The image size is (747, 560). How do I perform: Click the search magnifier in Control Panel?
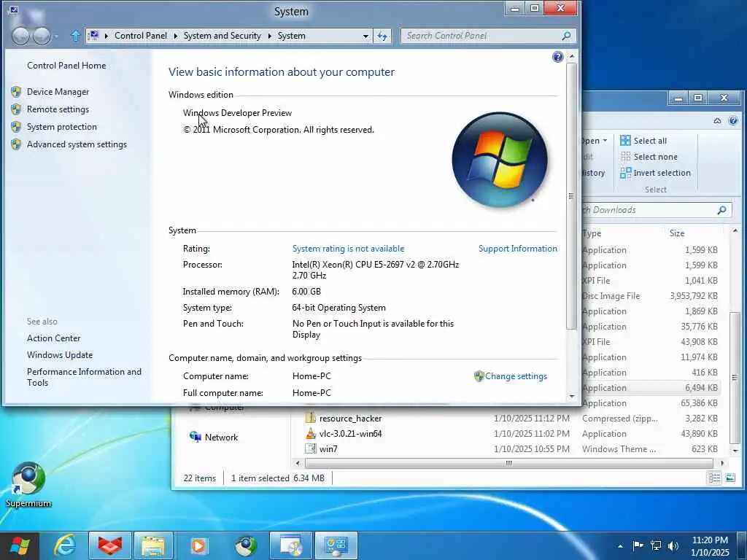[566, 36]
